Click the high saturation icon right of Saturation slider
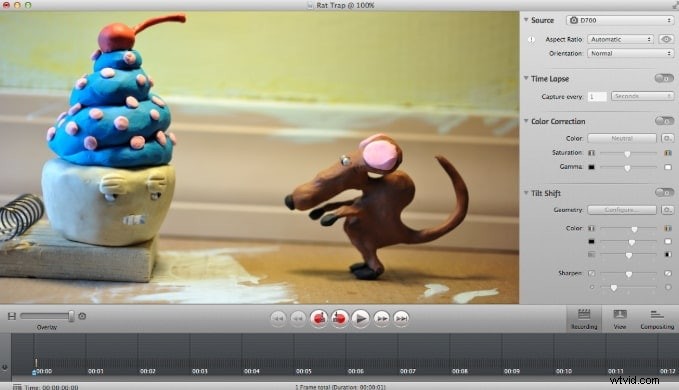 (668, 153)
